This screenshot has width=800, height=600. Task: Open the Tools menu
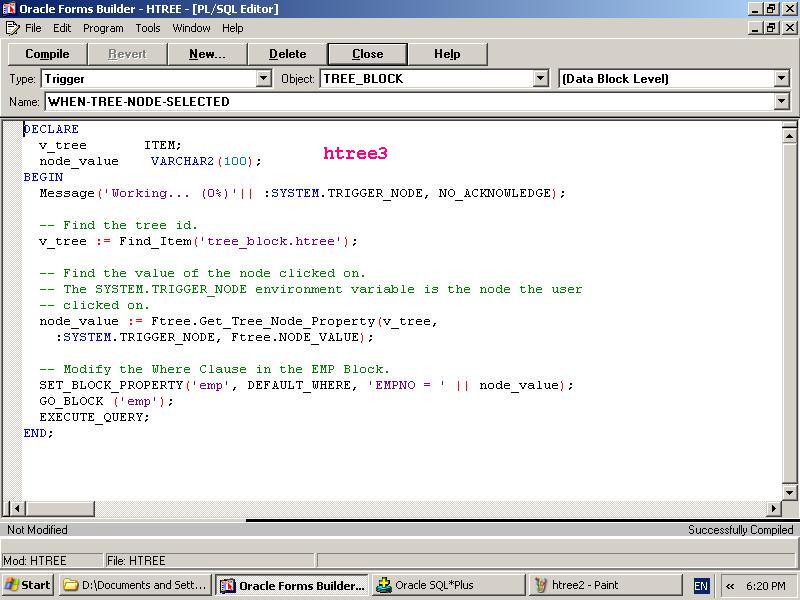pyautogui.click(x=148, y=28)
